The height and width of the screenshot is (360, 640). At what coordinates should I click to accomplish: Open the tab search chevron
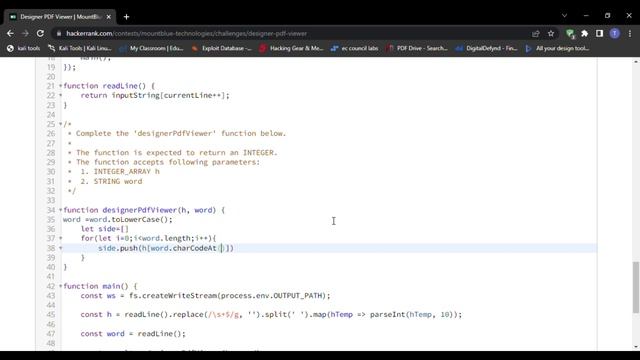564,16
